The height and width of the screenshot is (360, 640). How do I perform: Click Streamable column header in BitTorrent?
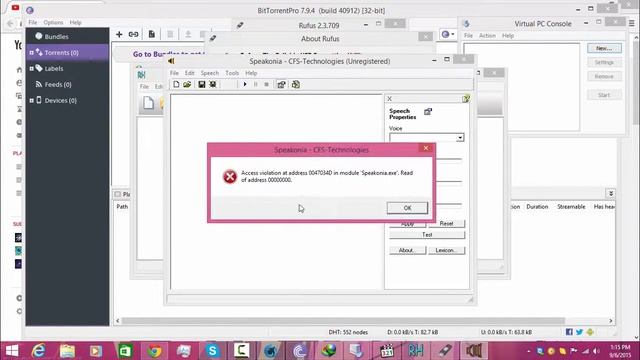tap(571, 207)
